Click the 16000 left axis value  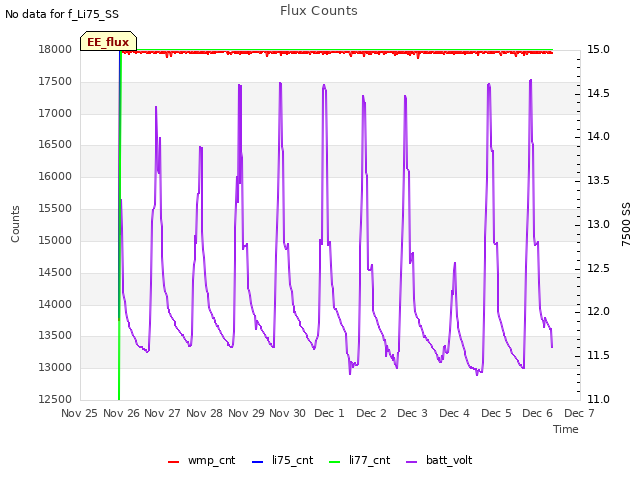tap(55, 176)
